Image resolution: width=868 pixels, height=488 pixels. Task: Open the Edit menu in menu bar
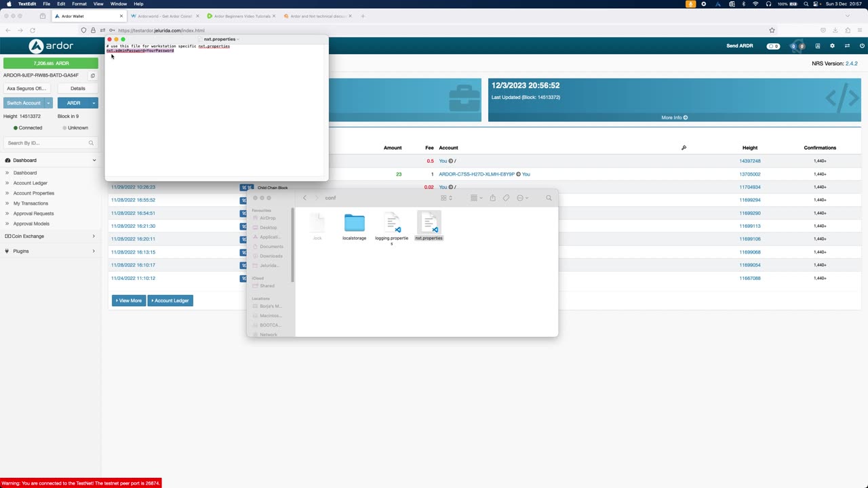(x=61, y=4)
